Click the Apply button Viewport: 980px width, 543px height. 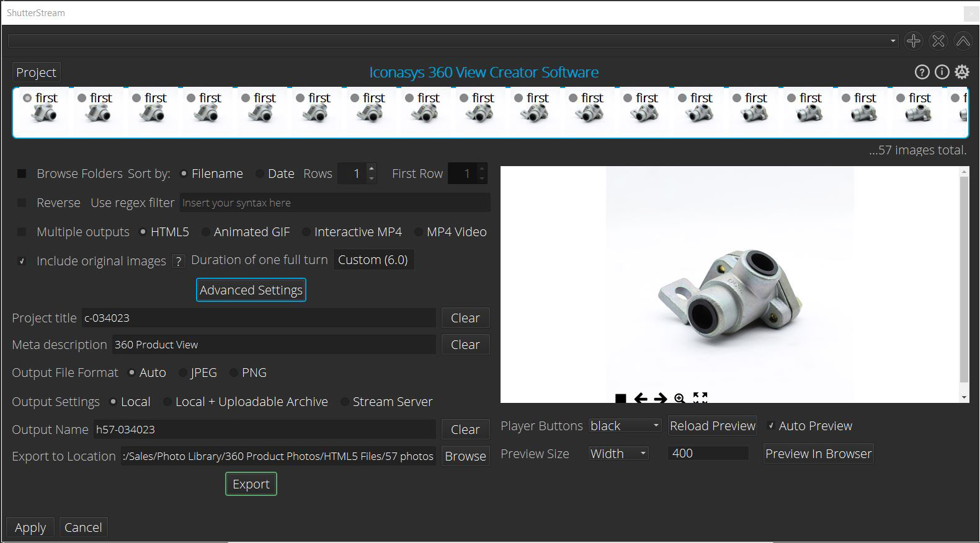point(30,528)
